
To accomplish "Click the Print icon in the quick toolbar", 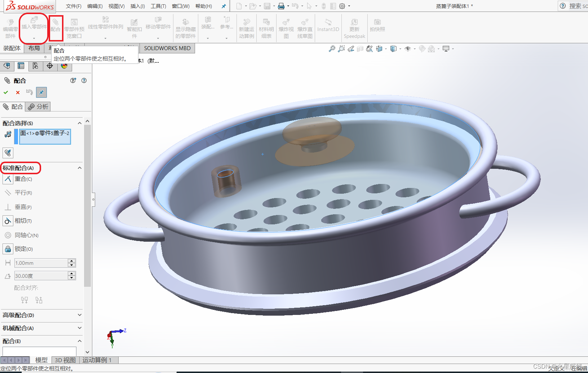I will pos(281,6).
